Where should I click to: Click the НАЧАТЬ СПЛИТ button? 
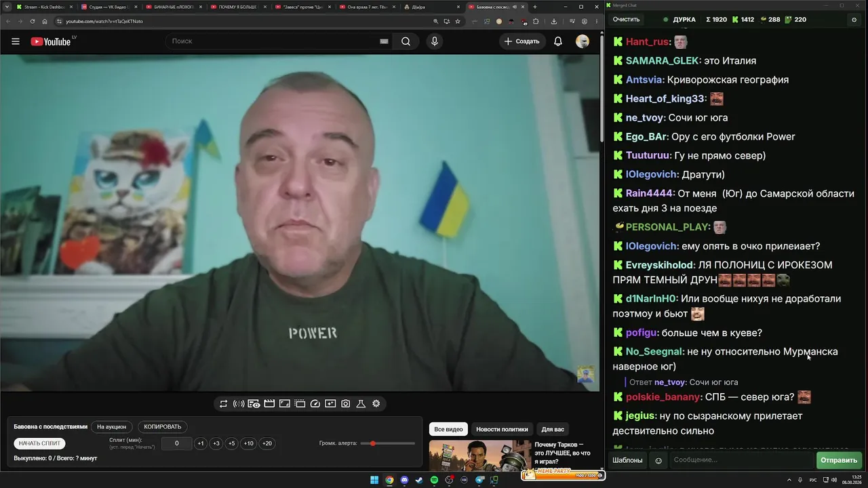(40, 443)
